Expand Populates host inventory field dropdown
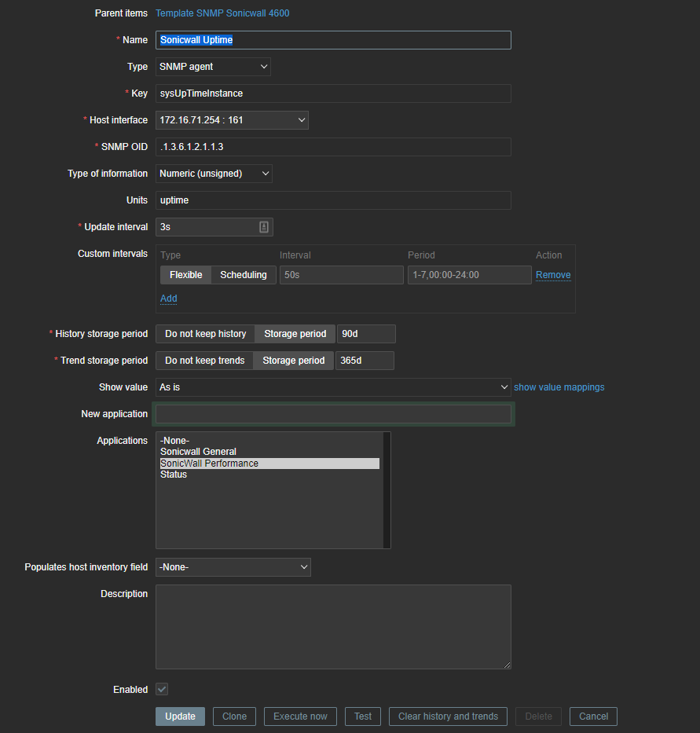The height and width of the screenshot is (733, 700). click(x=233, y=567)
